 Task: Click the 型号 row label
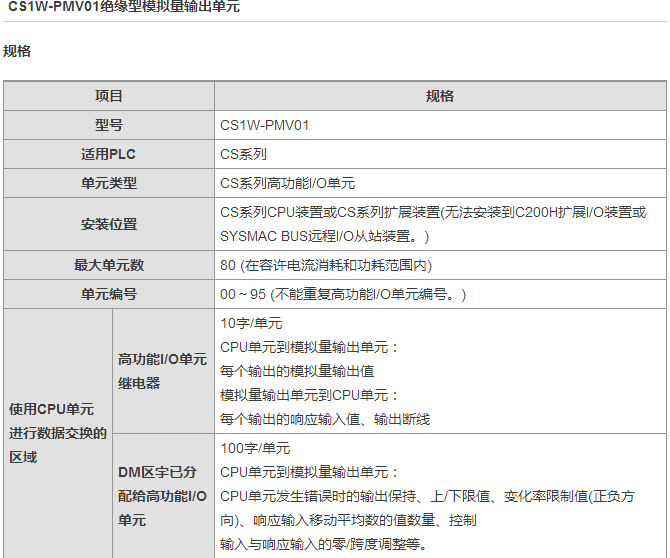pos(109,125)
